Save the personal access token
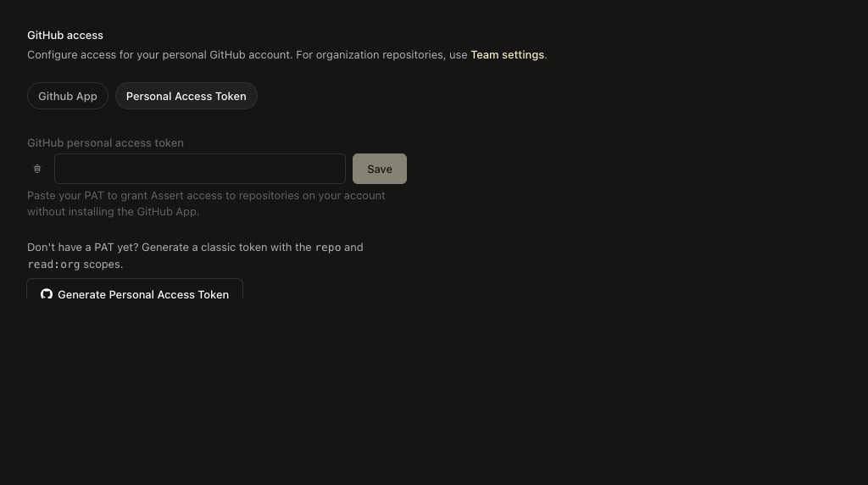The image size is (868, 485). pos(380,169)
